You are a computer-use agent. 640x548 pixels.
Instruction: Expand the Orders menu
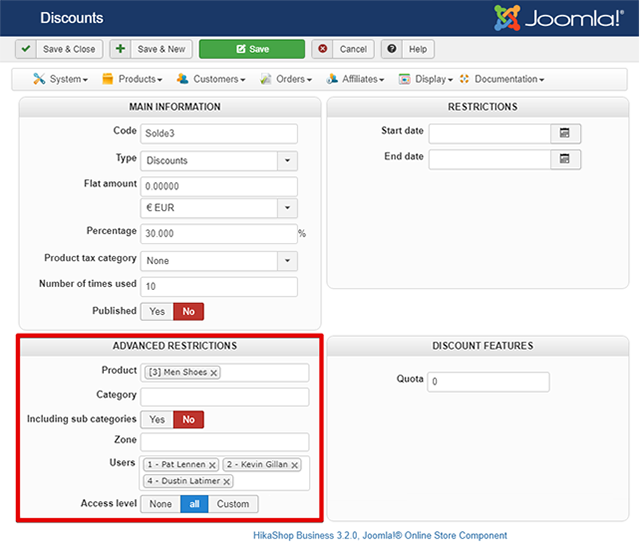294,79
